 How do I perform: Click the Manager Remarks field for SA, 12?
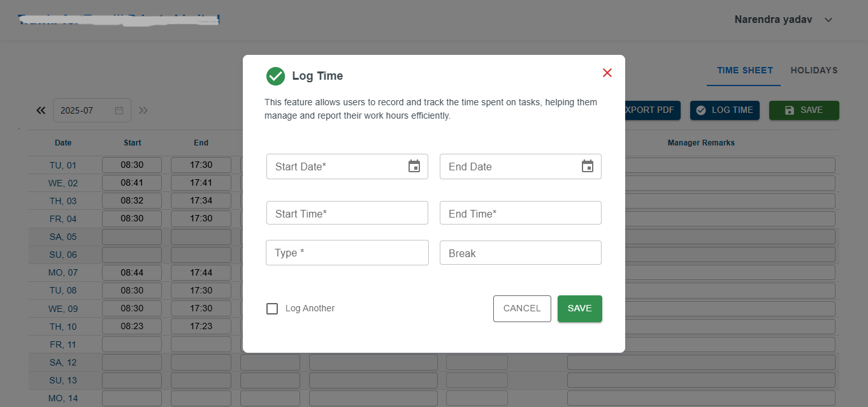click(701, 362)
